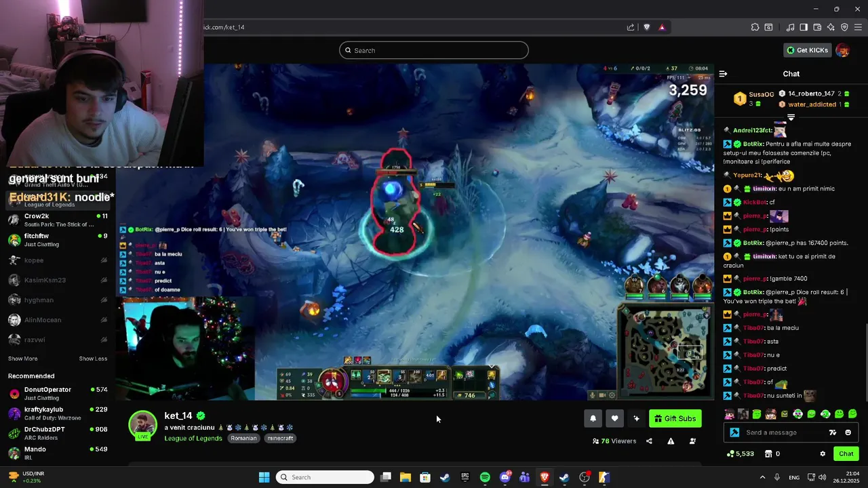Open offline channel AlinMocean
The width and height of the screenshot is (868, 488).
click(x=58, y=320)
